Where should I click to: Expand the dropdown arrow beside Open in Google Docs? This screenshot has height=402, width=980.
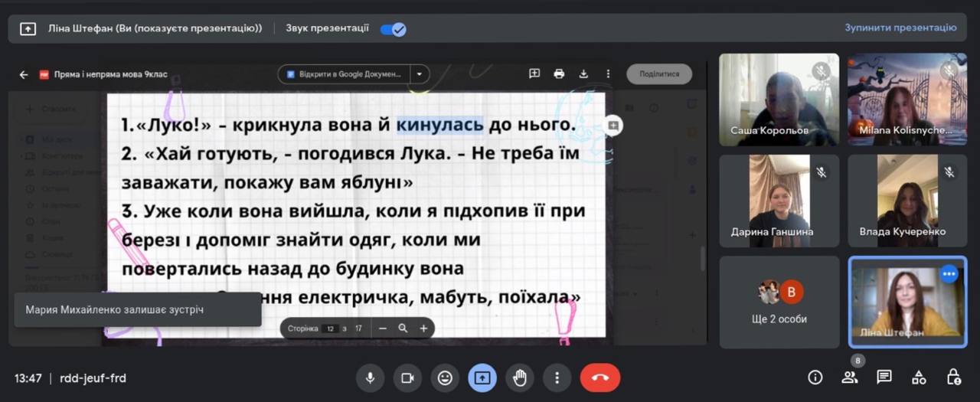420,74
